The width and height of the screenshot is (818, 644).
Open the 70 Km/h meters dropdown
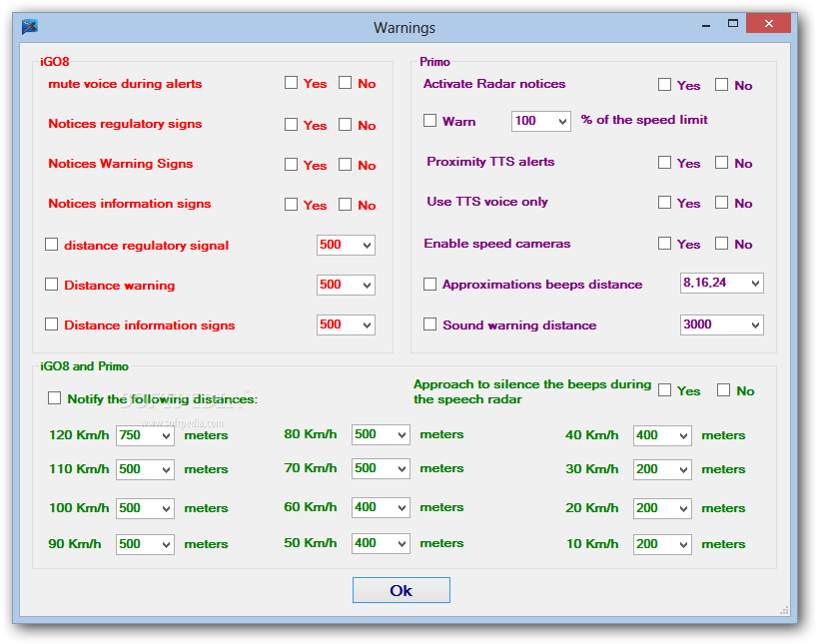tap(381, 468)
